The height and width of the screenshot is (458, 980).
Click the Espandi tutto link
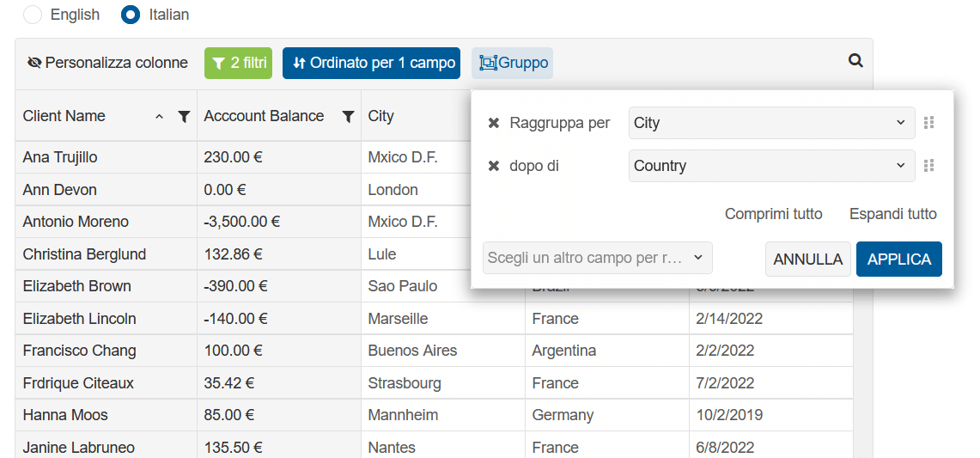pos(892,214)
